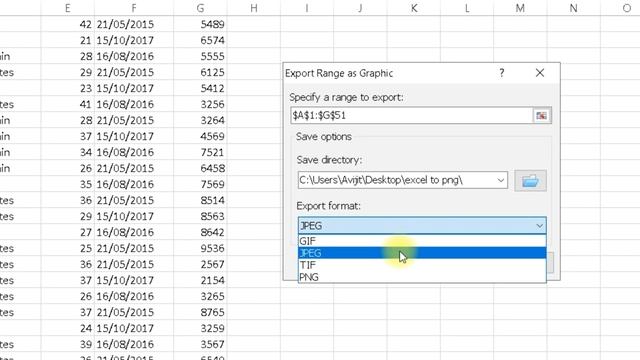The height and width of the screenshot is (360, 640).
Task: Select cell 39 in column E
Action: (67, 344)
